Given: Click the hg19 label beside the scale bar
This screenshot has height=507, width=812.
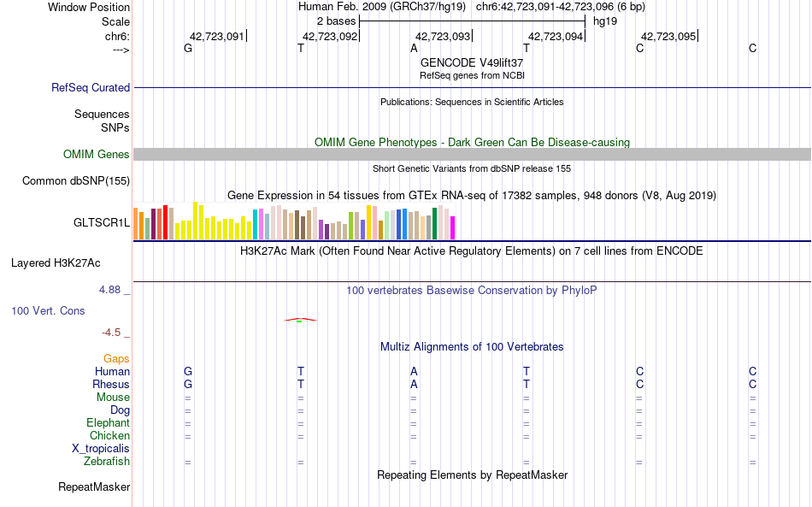Looking at the screenshot, I should [x=605, y=21].
